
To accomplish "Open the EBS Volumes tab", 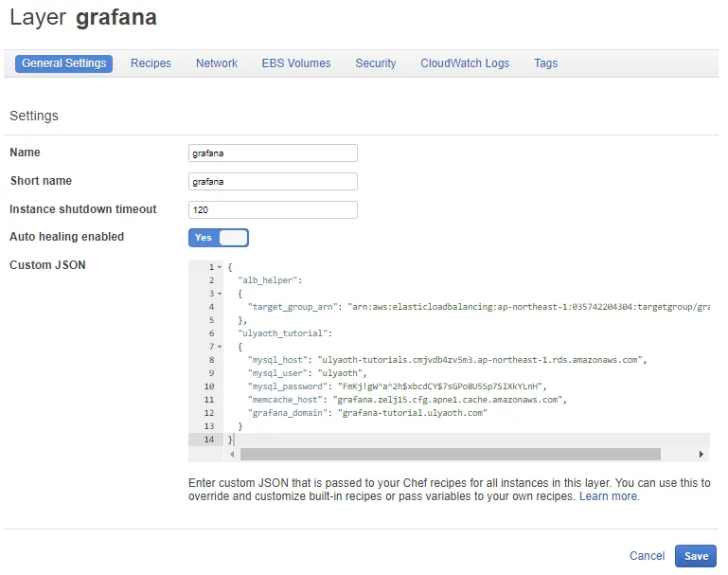I will pyautogui.click(x=296, y=63).
